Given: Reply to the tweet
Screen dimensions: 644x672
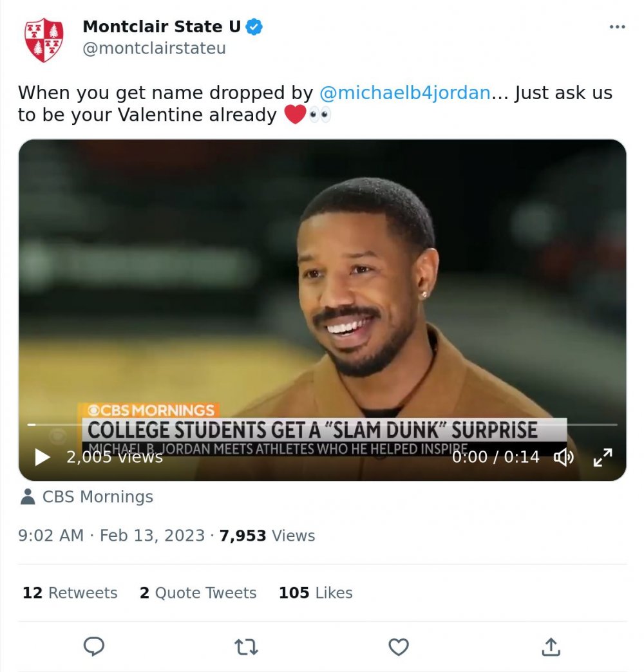Looking at the screenshot, I should pyautogui.click(x=94, y=647).
